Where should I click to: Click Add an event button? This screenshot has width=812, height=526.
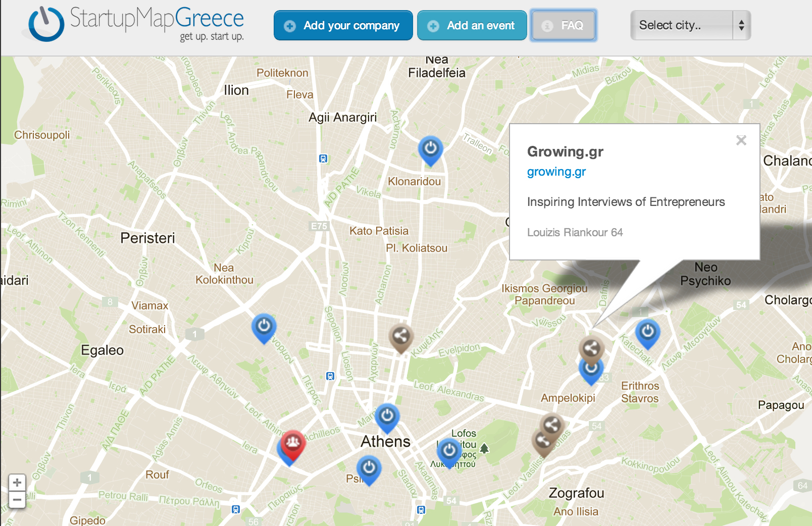[472, 25]
